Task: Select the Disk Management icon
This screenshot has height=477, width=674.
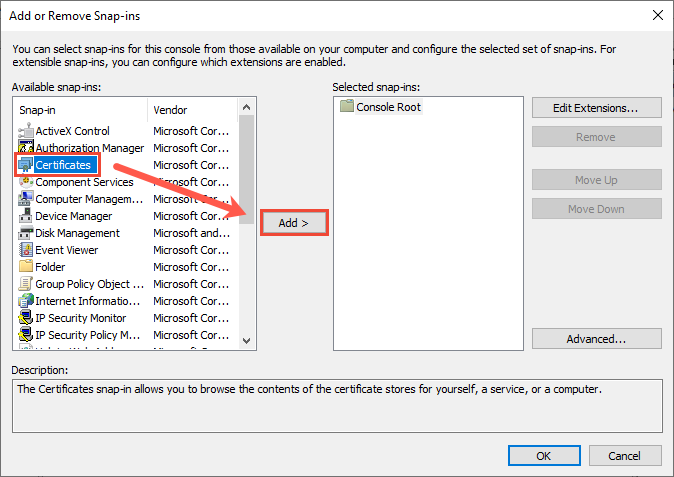Action: click(27, 233)
